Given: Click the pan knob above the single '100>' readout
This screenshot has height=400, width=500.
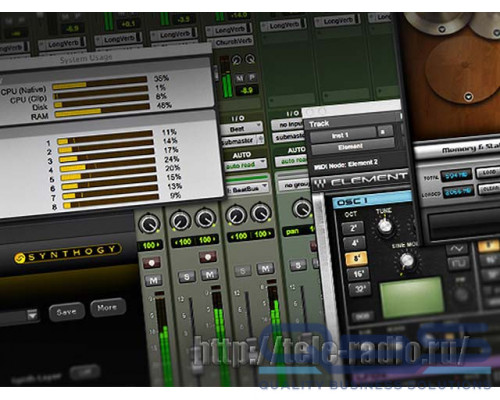Looking at the screenshot, I should pos(149,224).
